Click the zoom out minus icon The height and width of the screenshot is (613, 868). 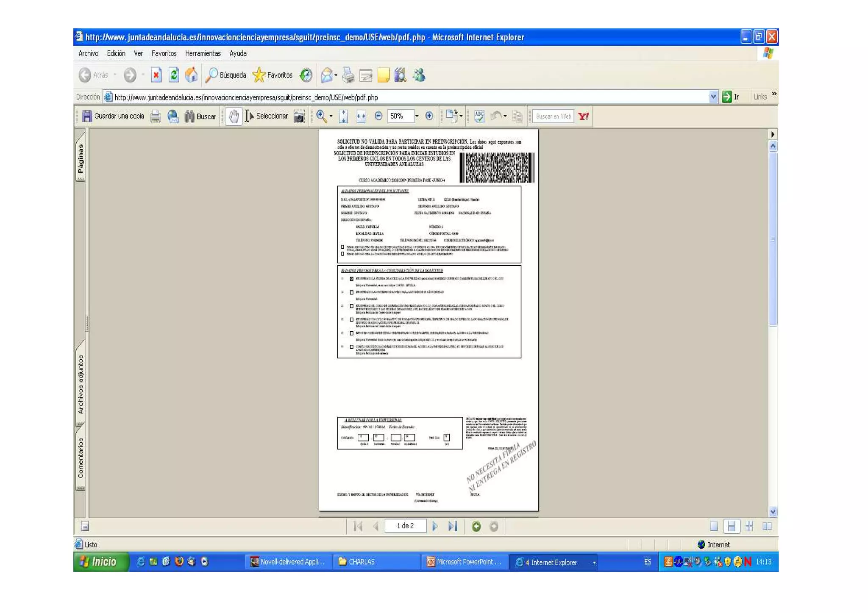point(378,116)
